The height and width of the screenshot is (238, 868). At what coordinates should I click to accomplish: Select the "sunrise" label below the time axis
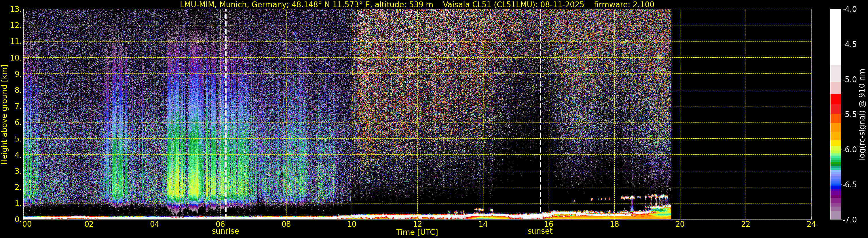pos(225,231)
